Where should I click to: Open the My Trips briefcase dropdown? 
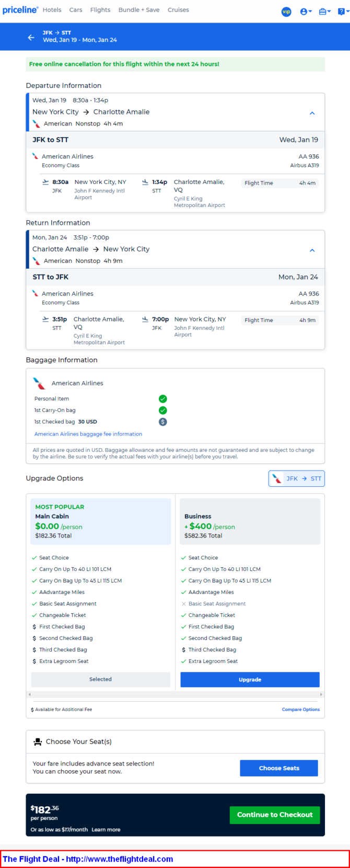(x=325, y=12)
